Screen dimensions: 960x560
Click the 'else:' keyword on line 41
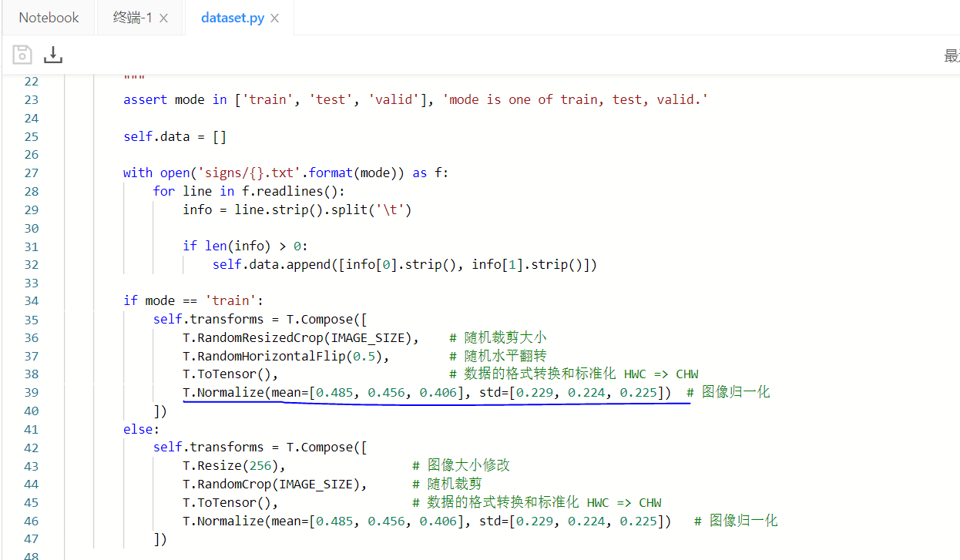(142, 429)
